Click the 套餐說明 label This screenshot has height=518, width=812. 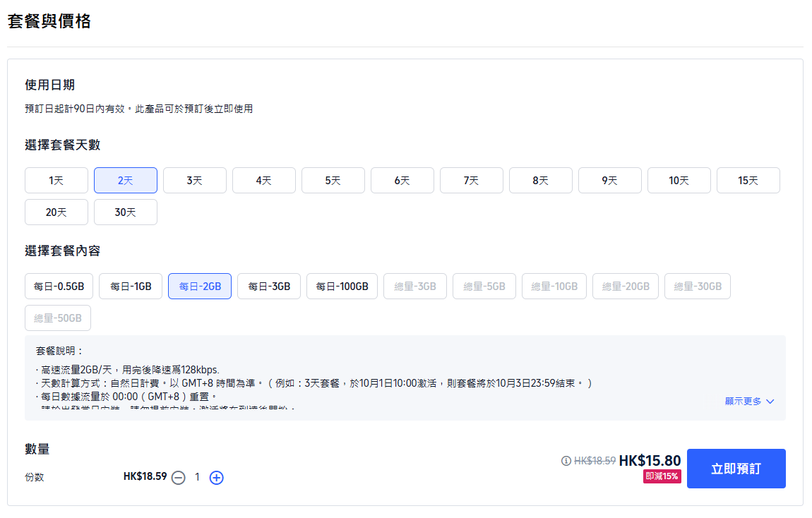coord(59,351)
